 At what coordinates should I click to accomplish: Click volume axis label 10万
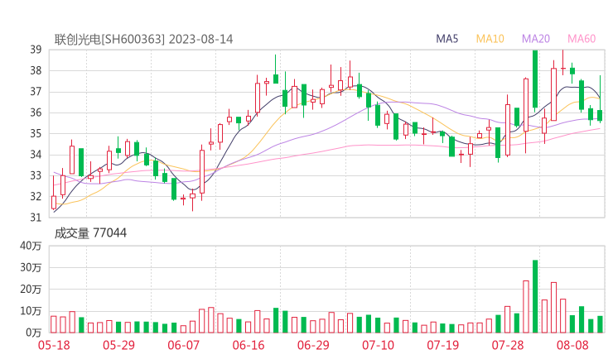[31, 311]
